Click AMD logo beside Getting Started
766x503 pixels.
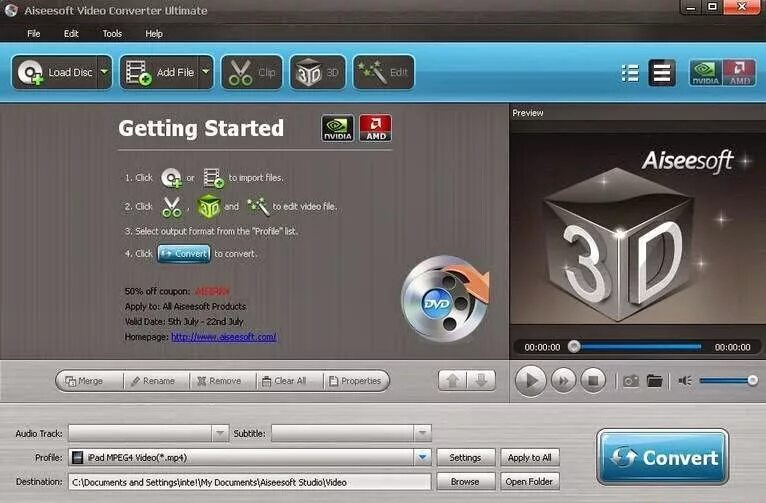pos(376,128)
